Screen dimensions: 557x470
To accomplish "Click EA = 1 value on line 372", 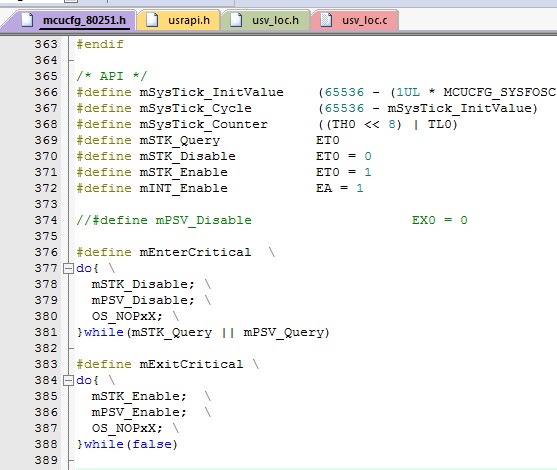I will click(x=340, y=188).
